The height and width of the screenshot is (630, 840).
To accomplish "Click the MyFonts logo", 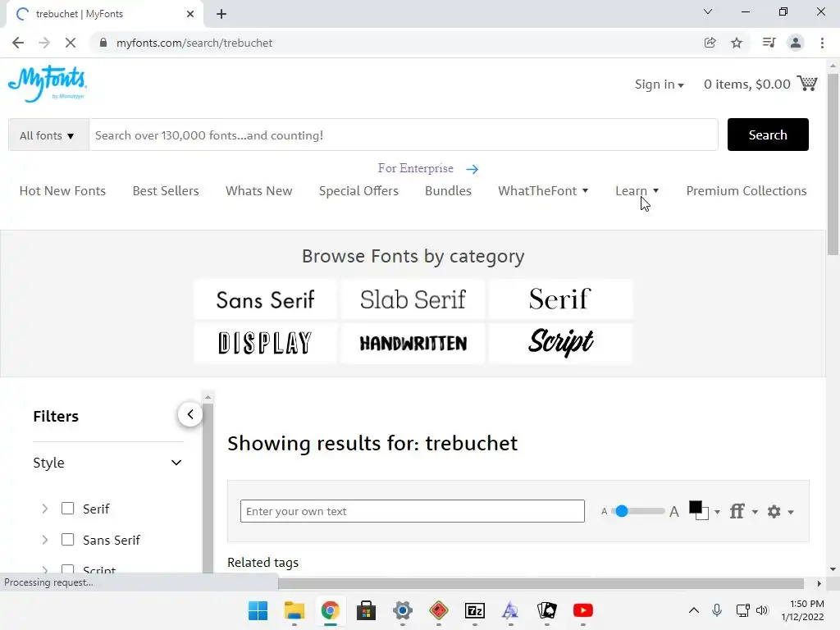I will 47,83.
